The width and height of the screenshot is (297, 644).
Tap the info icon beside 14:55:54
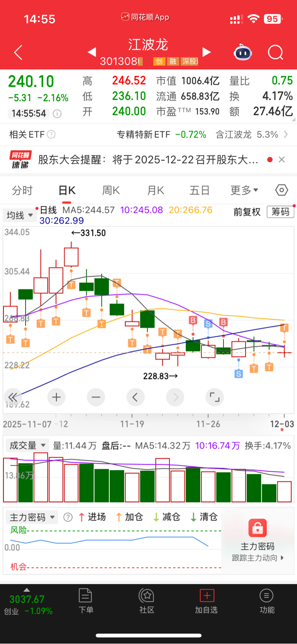[x=57, y=113]
